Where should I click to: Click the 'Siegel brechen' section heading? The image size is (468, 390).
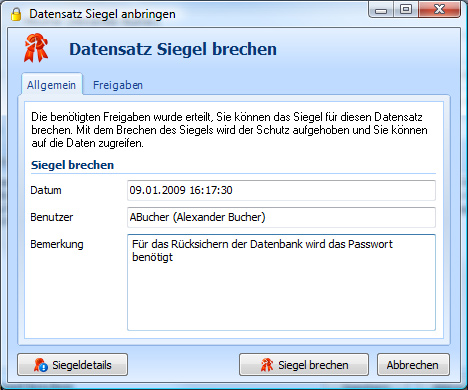(x=72, y=165)
